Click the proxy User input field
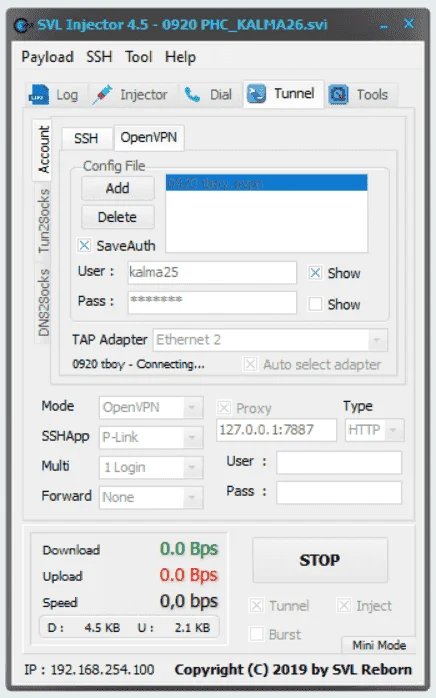Image resolution: width=436 pixels, height=698 pixels. 339,462
